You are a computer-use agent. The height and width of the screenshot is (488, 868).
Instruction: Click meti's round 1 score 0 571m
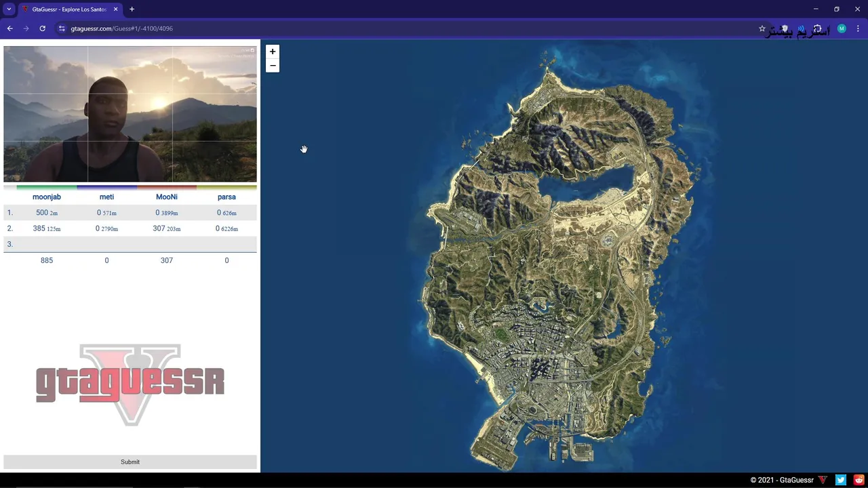[x=106, y=213]
